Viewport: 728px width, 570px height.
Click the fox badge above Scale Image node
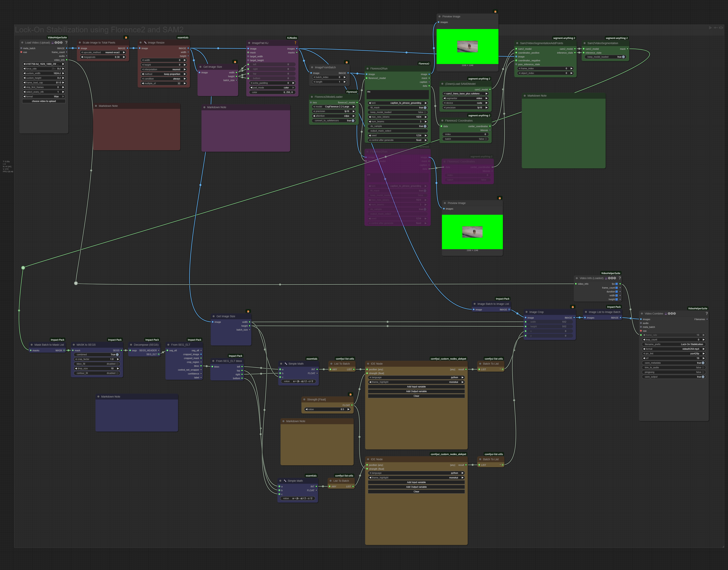[x=126, y=37]
